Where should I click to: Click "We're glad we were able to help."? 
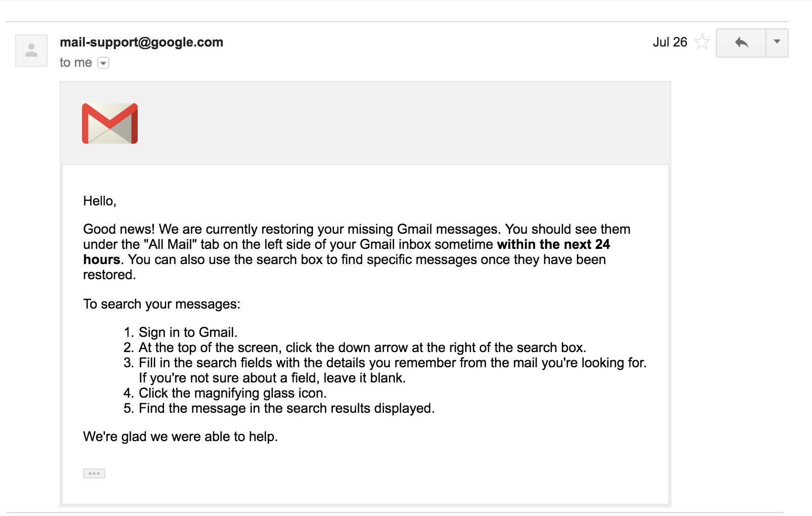coord(180,437)
